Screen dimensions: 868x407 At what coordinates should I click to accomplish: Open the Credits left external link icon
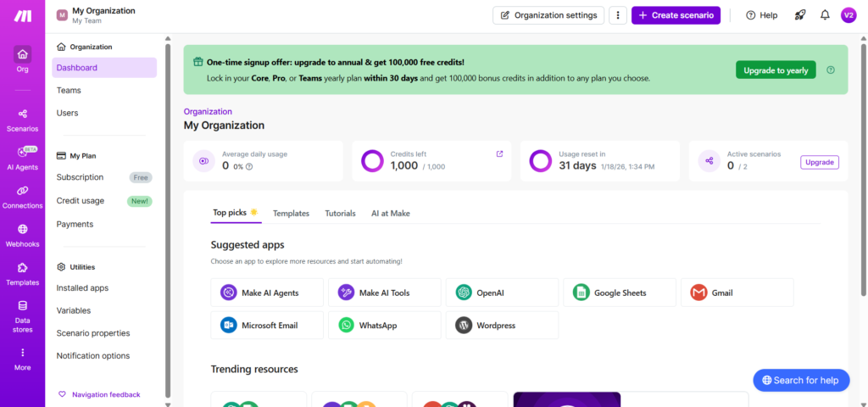pos(499,154)
